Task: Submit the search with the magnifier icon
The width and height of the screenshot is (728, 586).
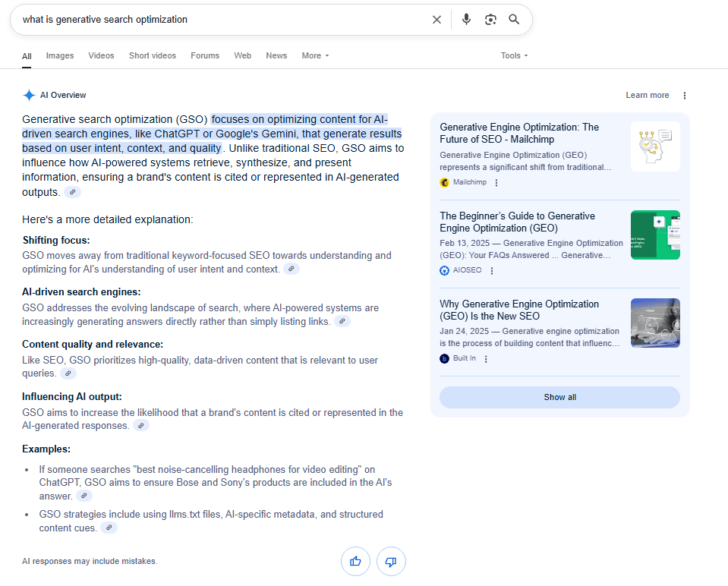Action: click(513, 20)
